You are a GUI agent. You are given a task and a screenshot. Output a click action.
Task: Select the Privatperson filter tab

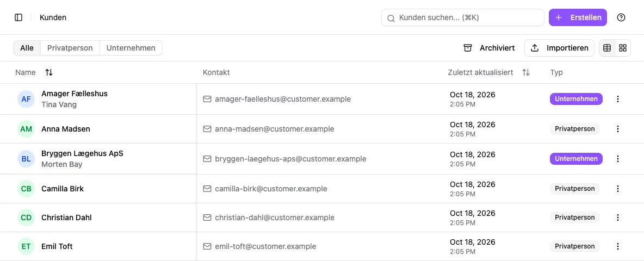70,48
